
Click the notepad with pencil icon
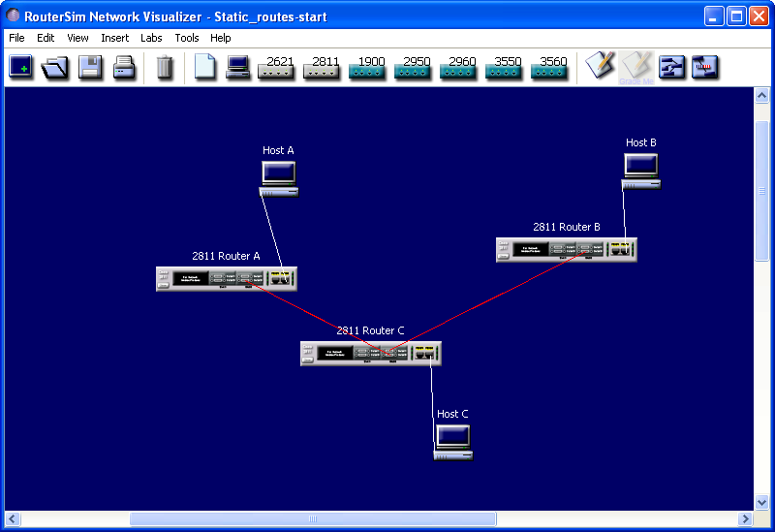click(600, 65)
